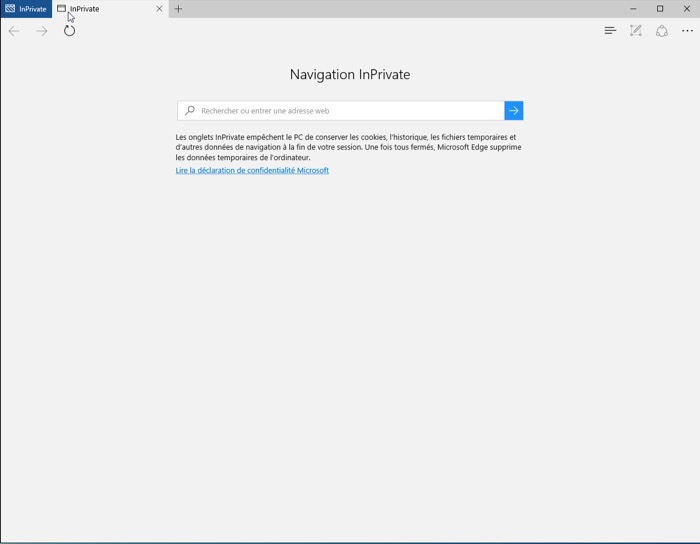The image size is (700, 544).
Task: Open the Hub favorites and history panel
Action: 610,31
